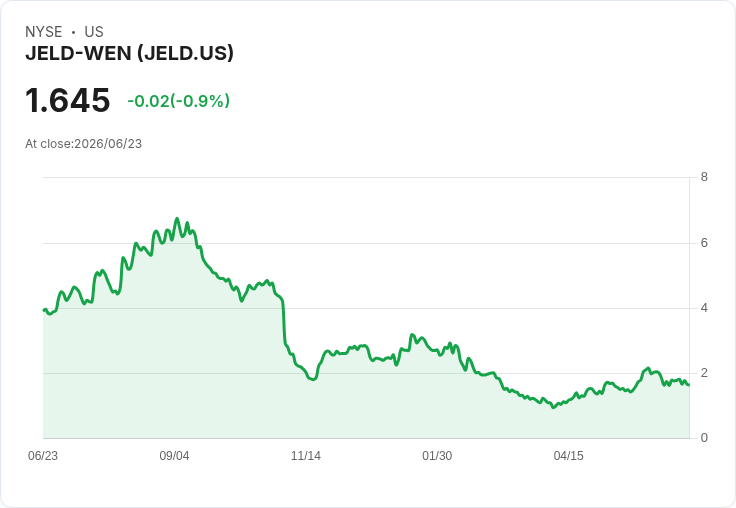The image size is (736, 508).
Task: Click the 2 value on price axis
Action: (704, 373)
